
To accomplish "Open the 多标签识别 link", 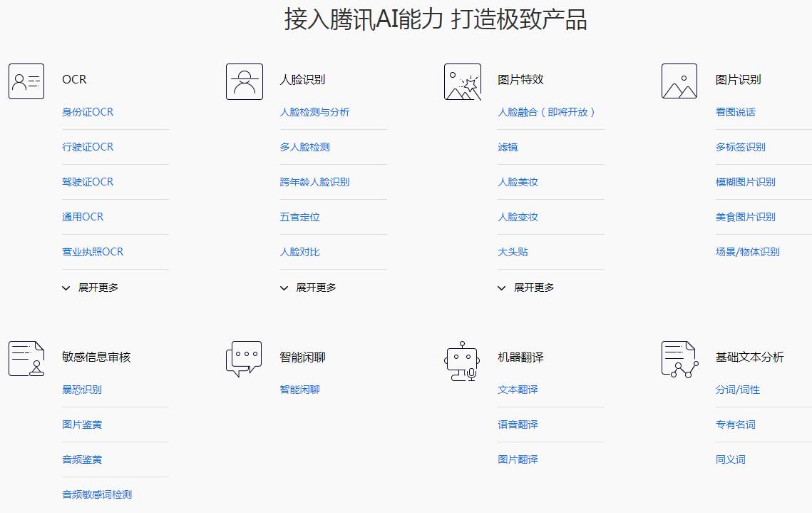I will click(741, 147).
